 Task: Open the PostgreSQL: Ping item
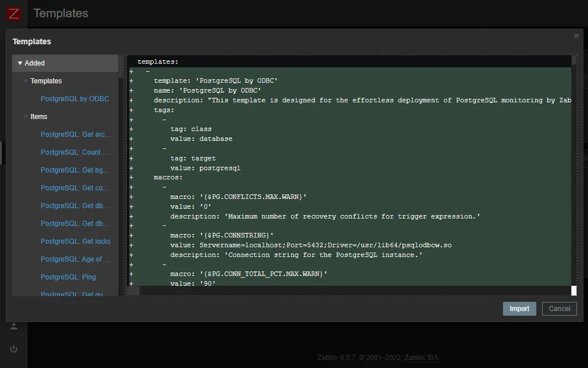coord(68,277)
